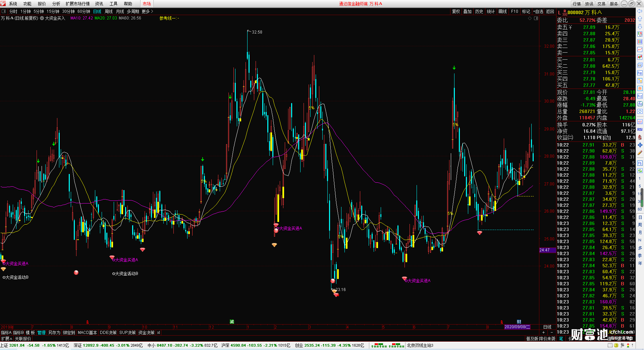Open indicator dropdown beside 大资金买入
This screenshot has width=644, height=350.
point(42,18)
